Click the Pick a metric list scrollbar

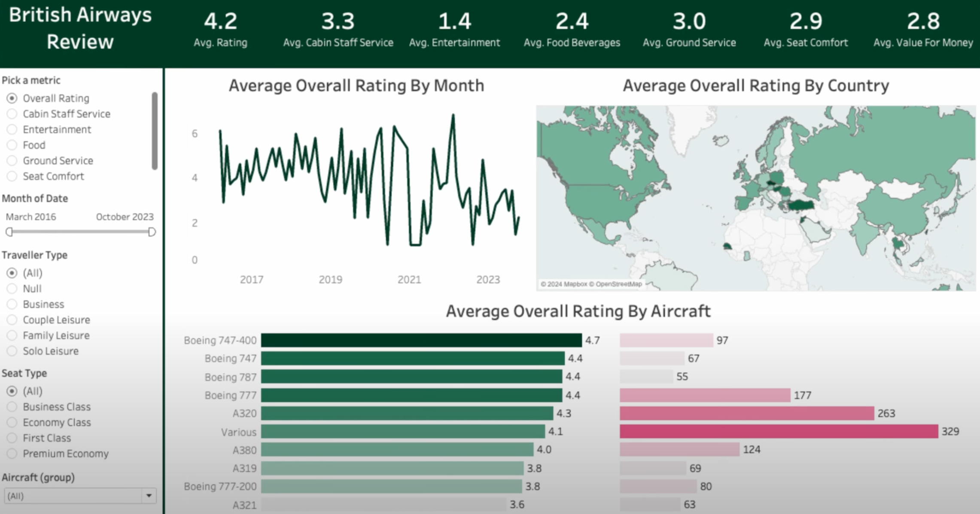point(155,131)
